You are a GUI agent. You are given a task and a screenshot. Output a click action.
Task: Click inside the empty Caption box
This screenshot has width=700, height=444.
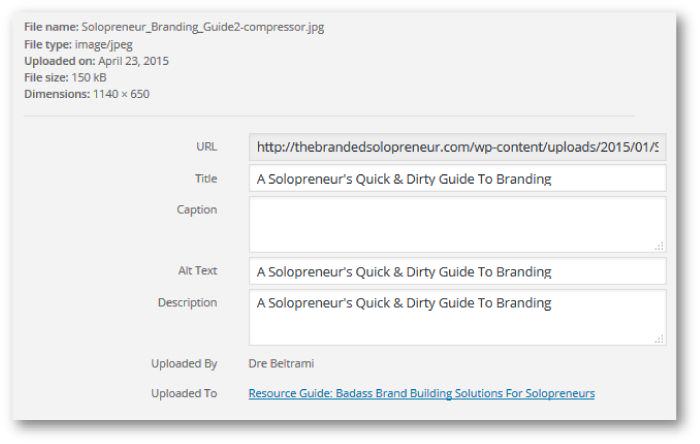pos(457,224)
